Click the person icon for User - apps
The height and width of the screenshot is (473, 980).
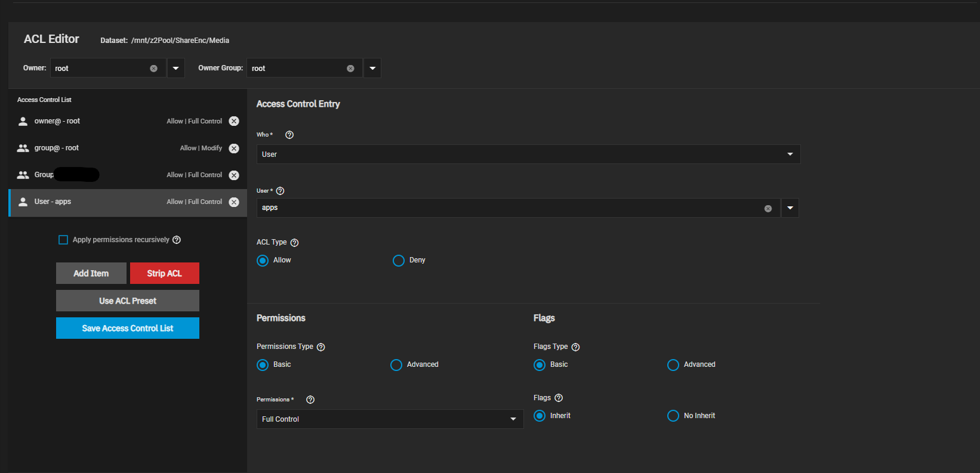[x=23, y=202]
